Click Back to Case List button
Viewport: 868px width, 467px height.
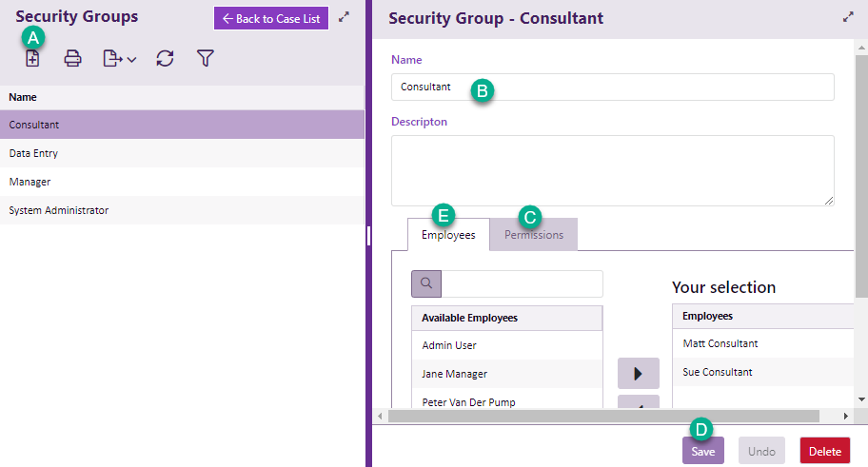coord(271,18)
